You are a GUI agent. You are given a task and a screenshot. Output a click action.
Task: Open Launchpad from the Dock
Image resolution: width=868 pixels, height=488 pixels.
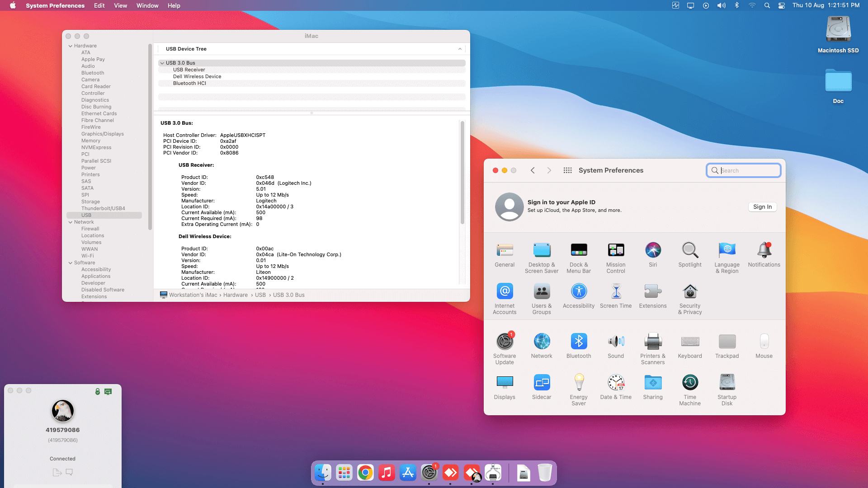(344, 473)
